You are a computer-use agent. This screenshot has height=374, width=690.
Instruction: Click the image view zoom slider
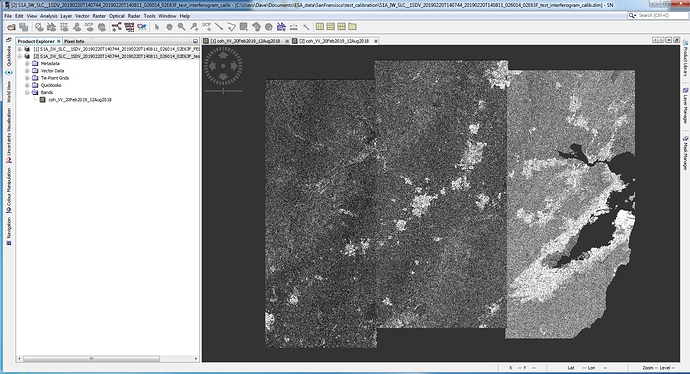click(x=223, y=91)
